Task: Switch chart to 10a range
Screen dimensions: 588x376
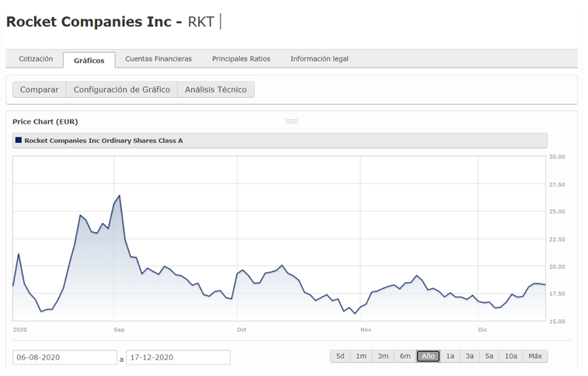Action: click(510, 357)
